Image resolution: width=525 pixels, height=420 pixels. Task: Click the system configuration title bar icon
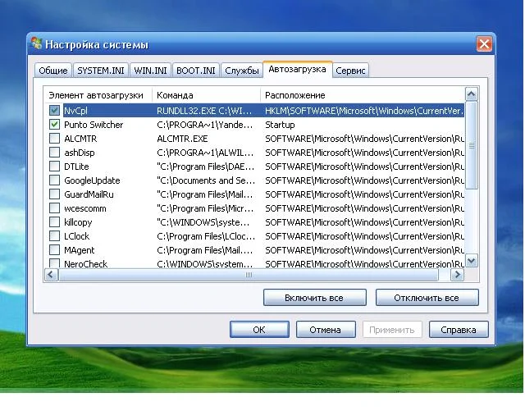point(36,43)
